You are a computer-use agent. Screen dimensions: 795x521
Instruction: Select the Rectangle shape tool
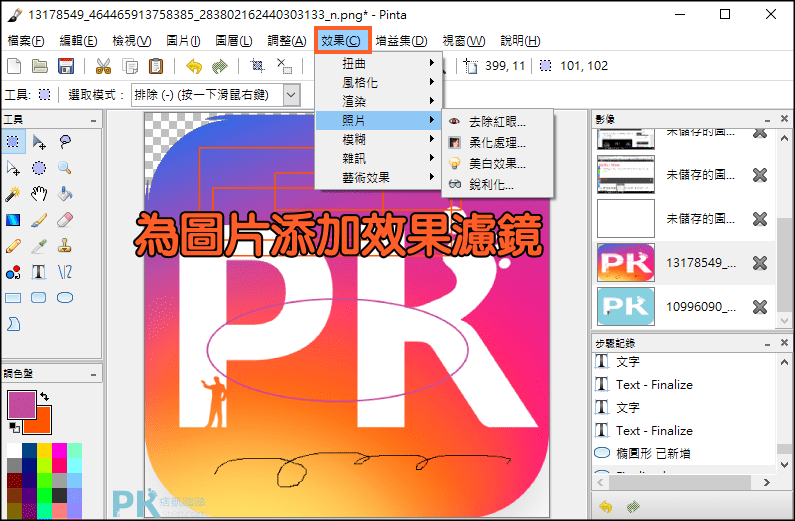[13, 298]
